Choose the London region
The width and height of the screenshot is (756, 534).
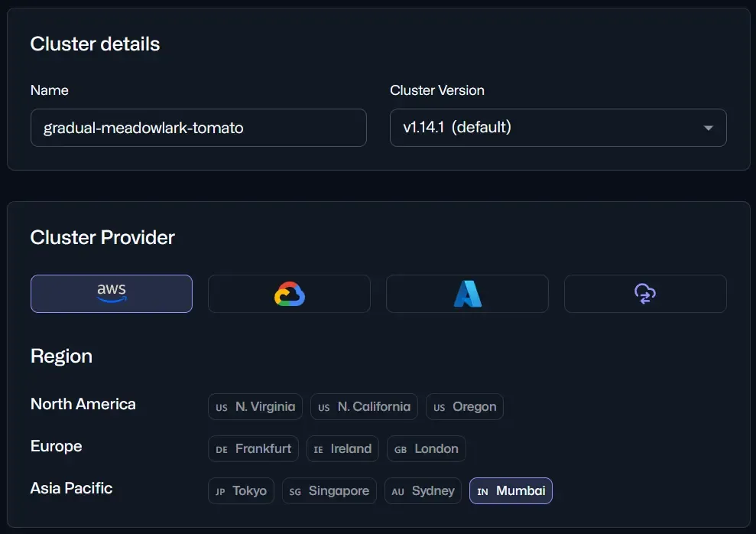click(427, 448)
